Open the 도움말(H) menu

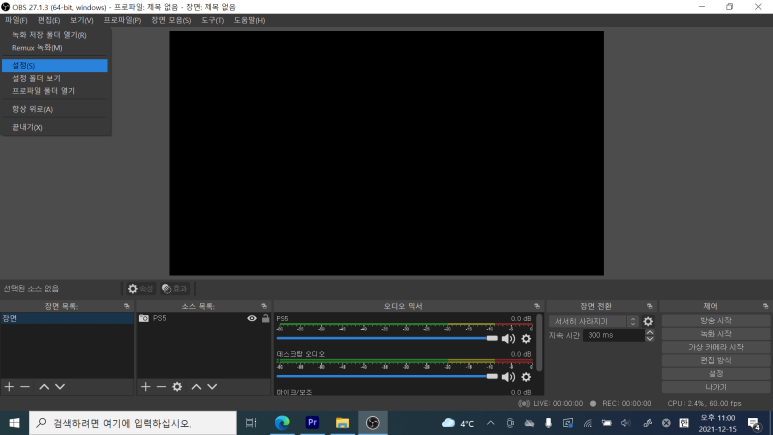(x=249, y=20)
